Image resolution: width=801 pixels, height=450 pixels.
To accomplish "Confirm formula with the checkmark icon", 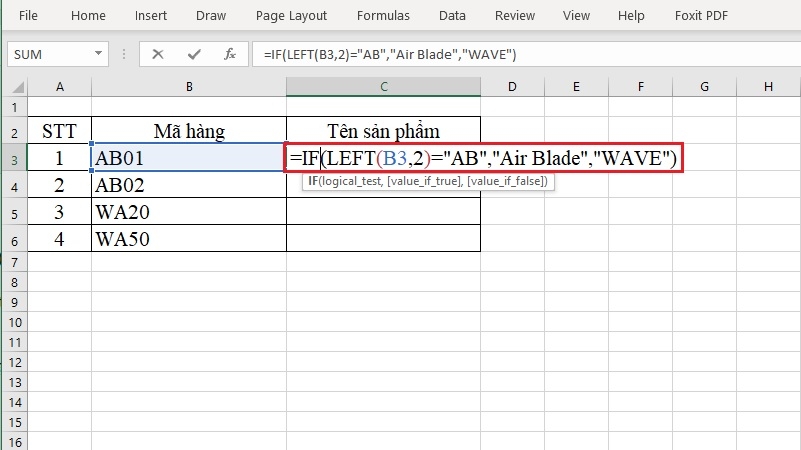I will click(194, 54).
